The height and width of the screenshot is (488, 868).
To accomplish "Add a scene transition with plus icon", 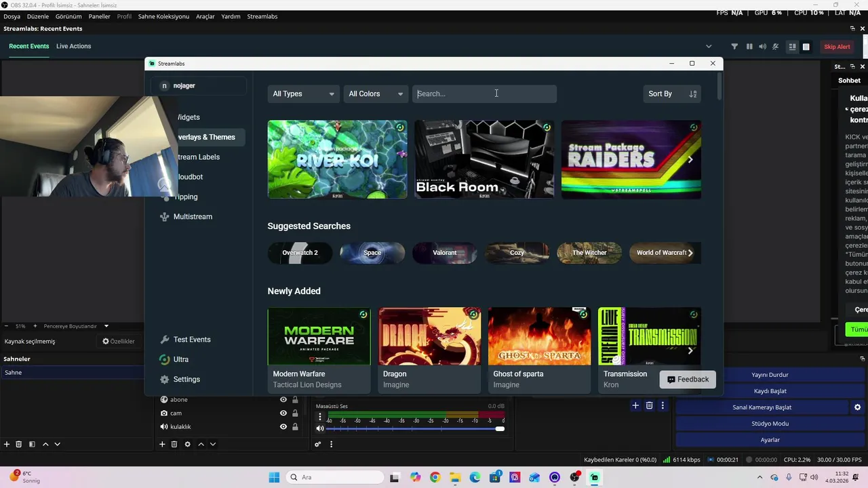I will coord(635,405).
